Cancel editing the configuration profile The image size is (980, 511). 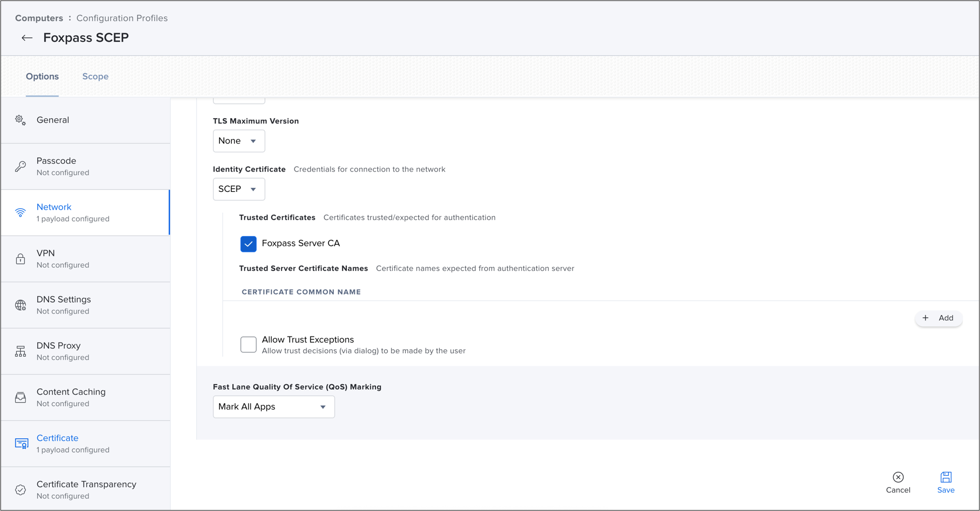[x=898, y=482]
